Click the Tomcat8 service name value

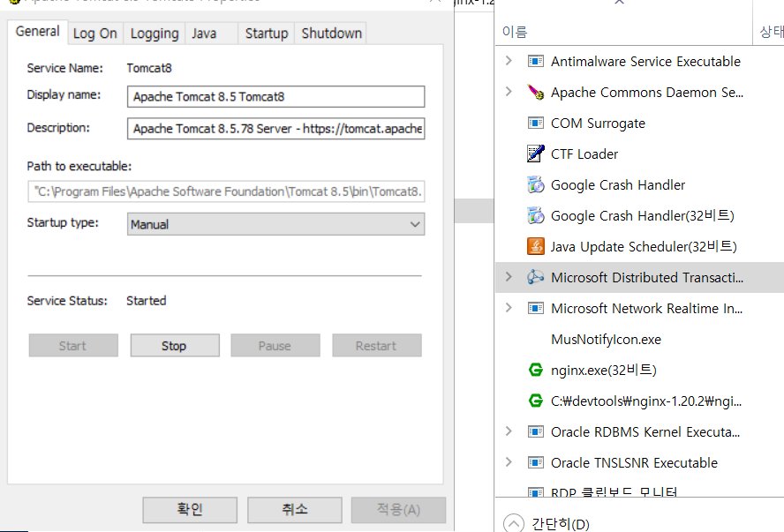click(149, 68)
